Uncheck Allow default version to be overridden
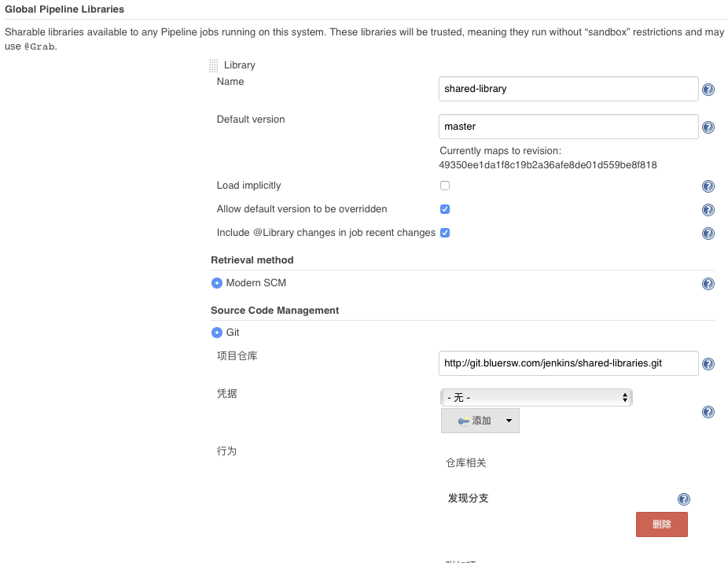Image resolution: width=728 pixels, height=563 pixels. (x=445, y=209)
